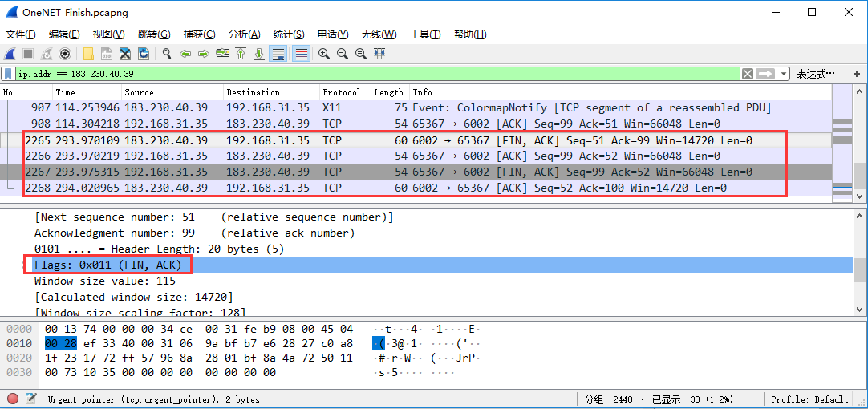The image size is (868, 409).
Task: Select the Acknowledgment number: 99 detail line
Action: 194,233
